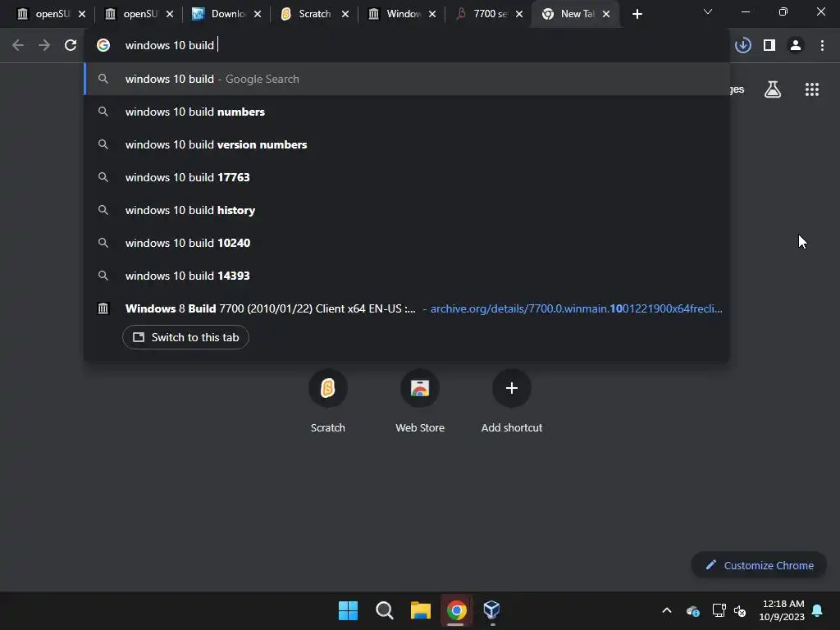Click the Google icon in address bar
The height and width of the screenshot is (630, 840).
point(103,45)
